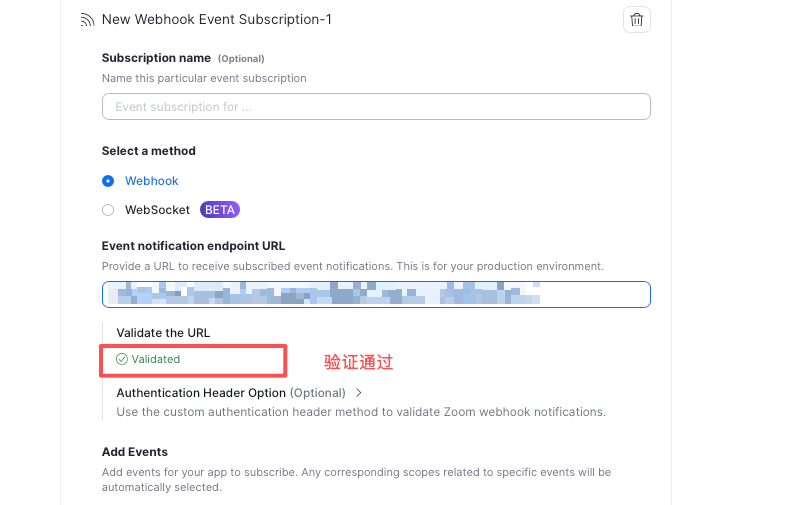Delete the webhook event subscription via trash icon

(x=637, y=19)
